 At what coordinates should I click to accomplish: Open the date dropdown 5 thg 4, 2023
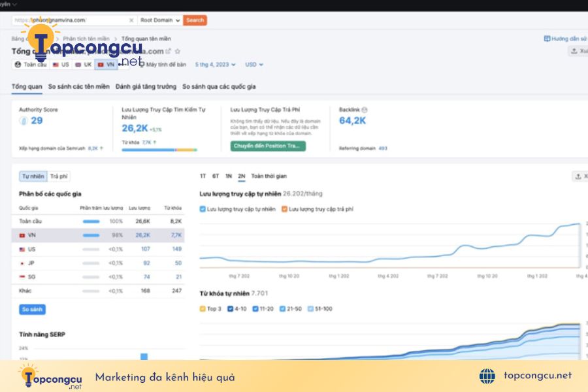(215, 65)
